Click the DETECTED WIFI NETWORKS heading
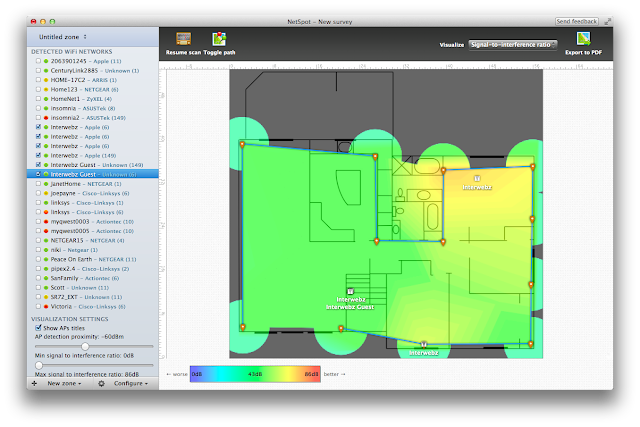Image resolution: width=640 pixels, height=427 pixels. point(71,51)
